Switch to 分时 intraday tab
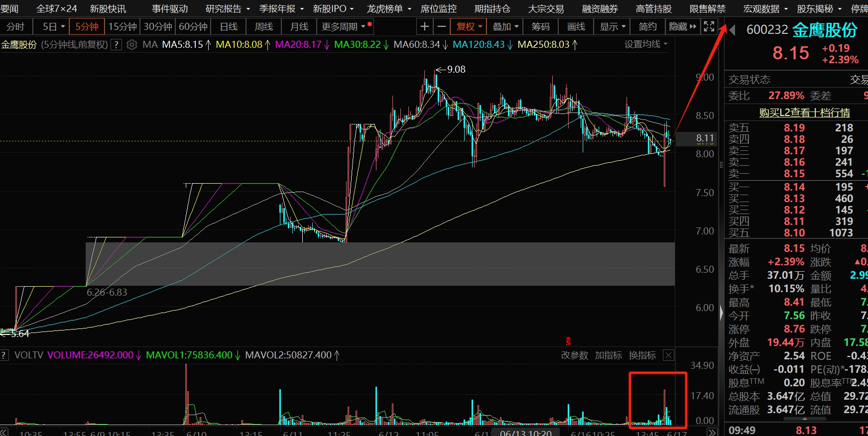Image resolution: width=868 pixels, height=436 pixels. [15, 26]
